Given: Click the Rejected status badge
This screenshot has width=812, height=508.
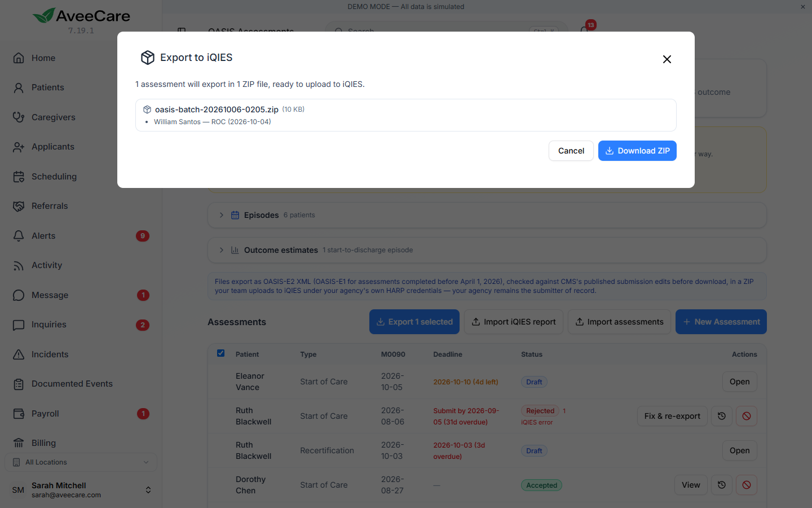Looking at the screenshot, I should 540,411.
